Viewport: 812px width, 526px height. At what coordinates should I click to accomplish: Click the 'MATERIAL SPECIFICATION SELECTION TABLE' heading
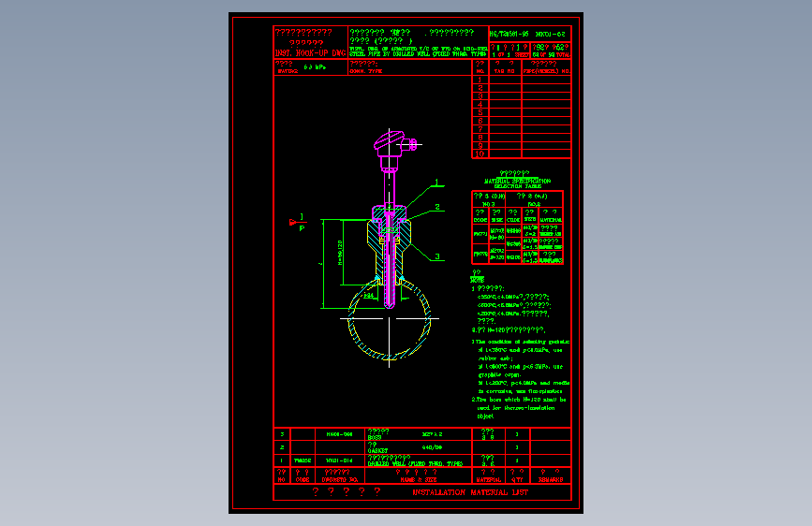tap(517, 183)
